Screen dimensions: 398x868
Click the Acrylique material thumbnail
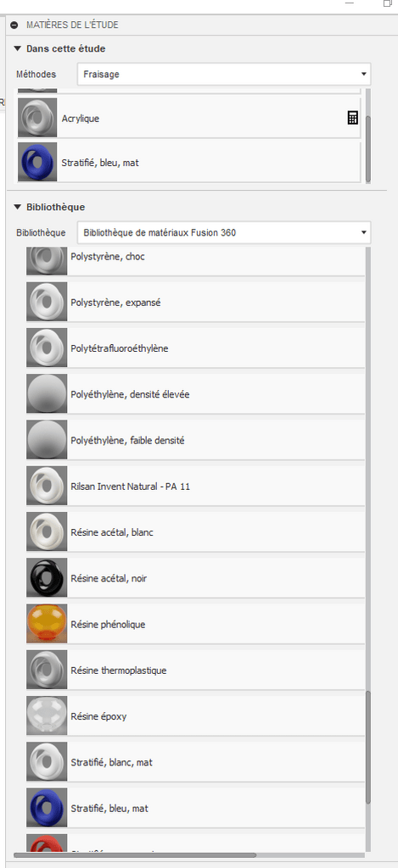click(x=37, y=117)
